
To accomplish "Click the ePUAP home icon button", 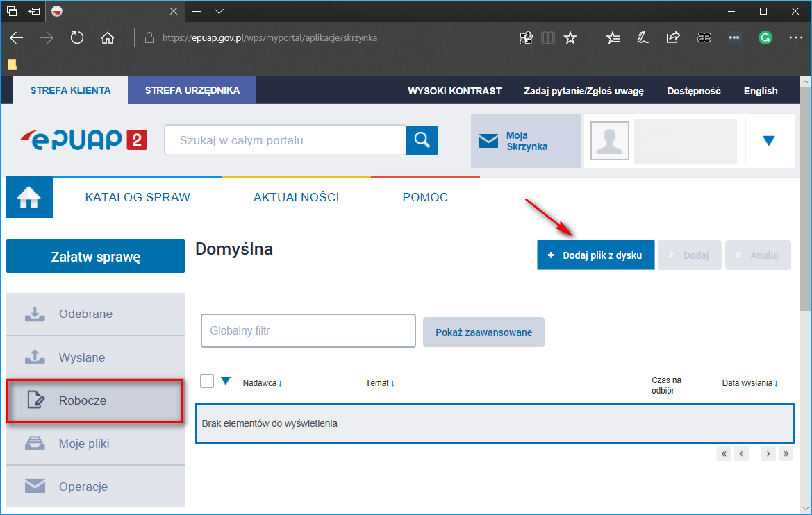I will click(x=29, y=197).
